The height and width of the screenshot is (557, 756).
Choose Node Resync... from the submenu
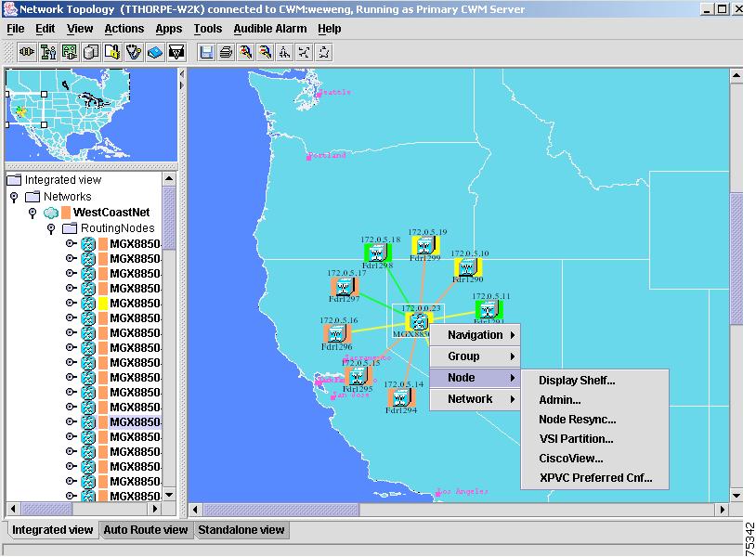[x=595, y=420]
